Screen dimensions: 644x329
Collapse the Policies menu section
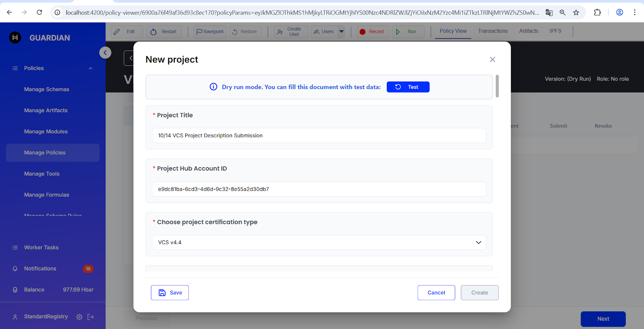pos(91,68)
